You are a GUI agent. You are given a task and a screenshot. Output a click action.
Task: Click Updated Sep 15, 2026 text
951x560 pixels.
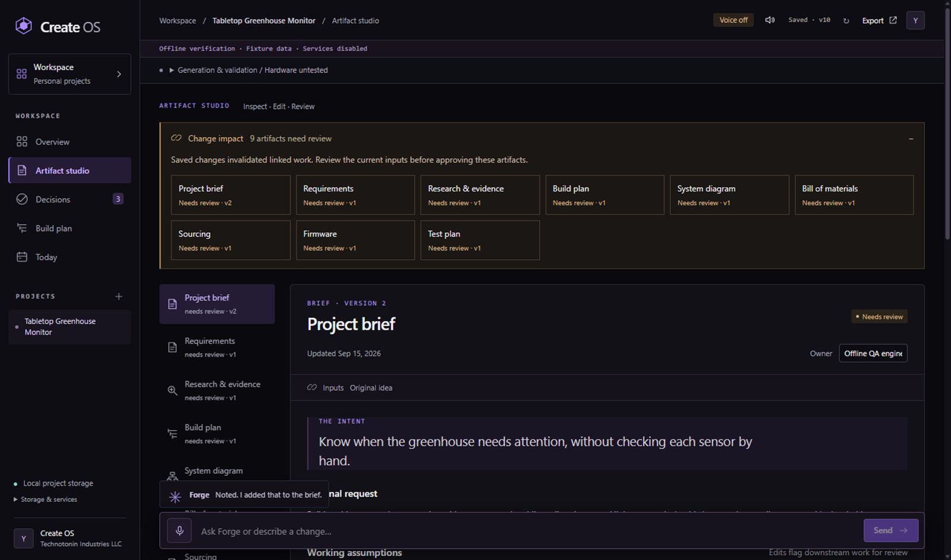coord(344,353)
